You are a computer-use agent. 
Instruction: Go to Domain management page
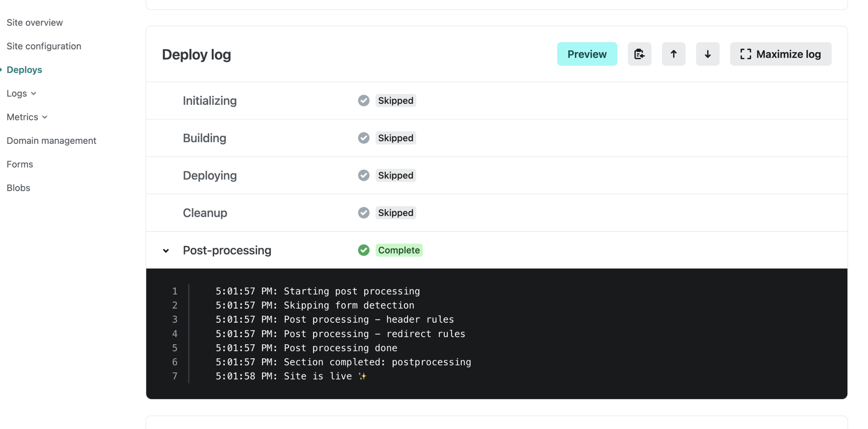pos(52,141)
